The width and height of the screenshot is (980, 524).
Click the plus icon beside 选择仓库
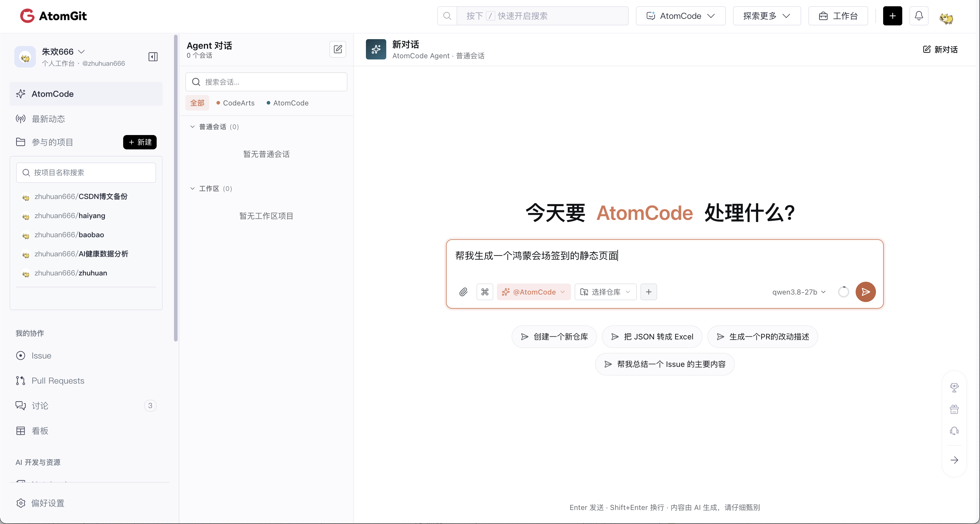649,292
